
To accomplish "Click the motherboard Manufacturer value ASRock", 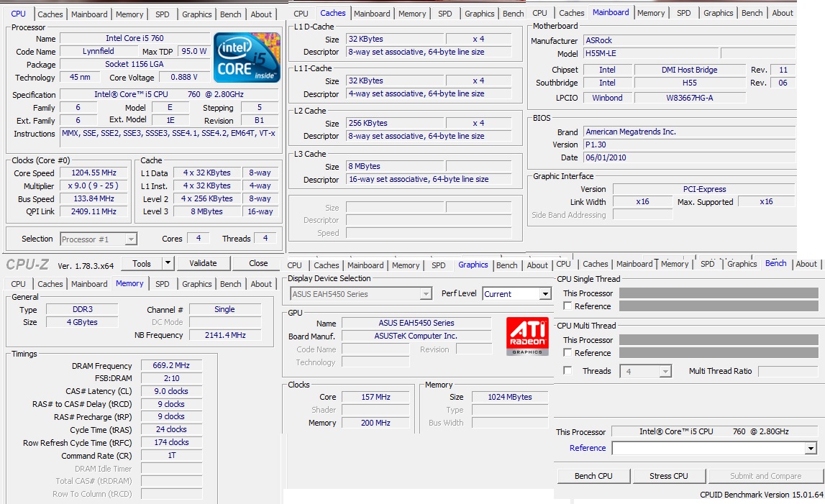I will pos(690,40).
